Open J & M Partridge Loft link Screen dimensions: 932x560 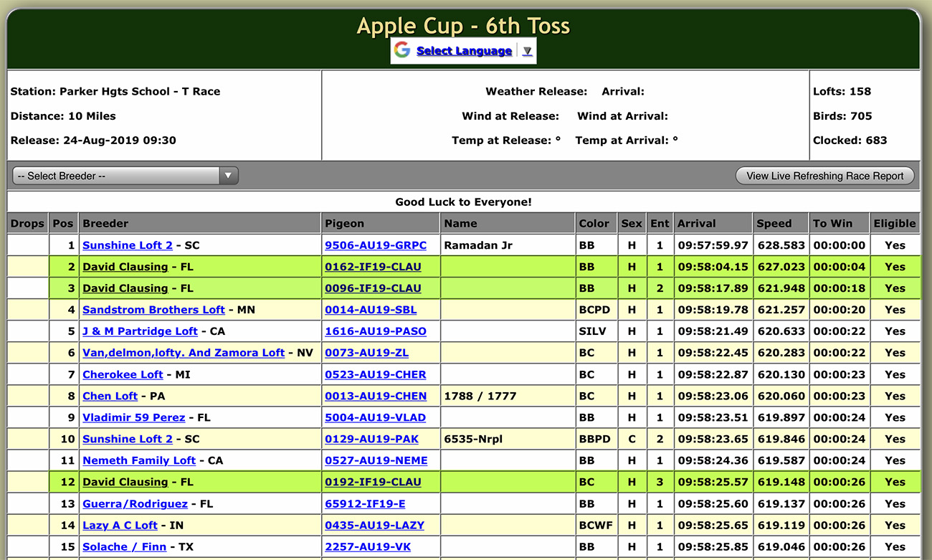tap(140, 331)
